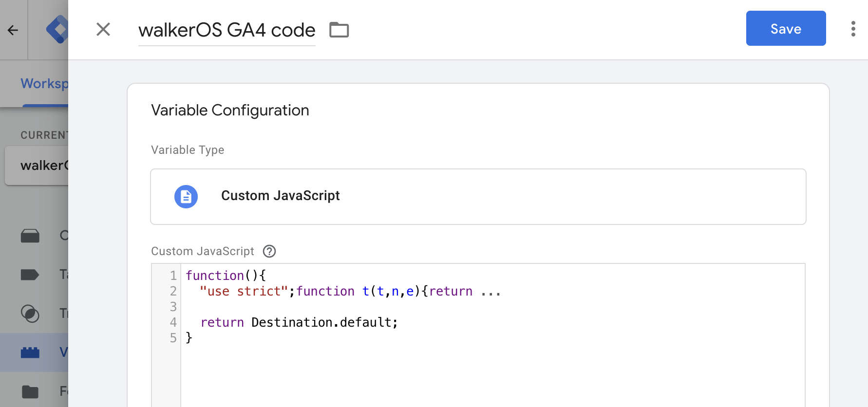Open Overview briefcase icon in sidebar

click(x=30, y=236)
